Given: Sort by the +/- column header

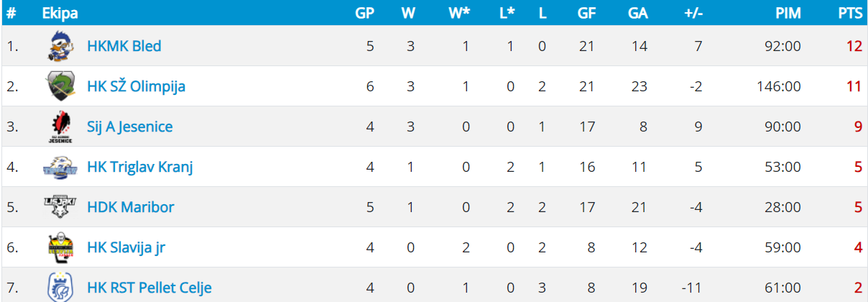Looking at the screenshot, I should (693, 13).
